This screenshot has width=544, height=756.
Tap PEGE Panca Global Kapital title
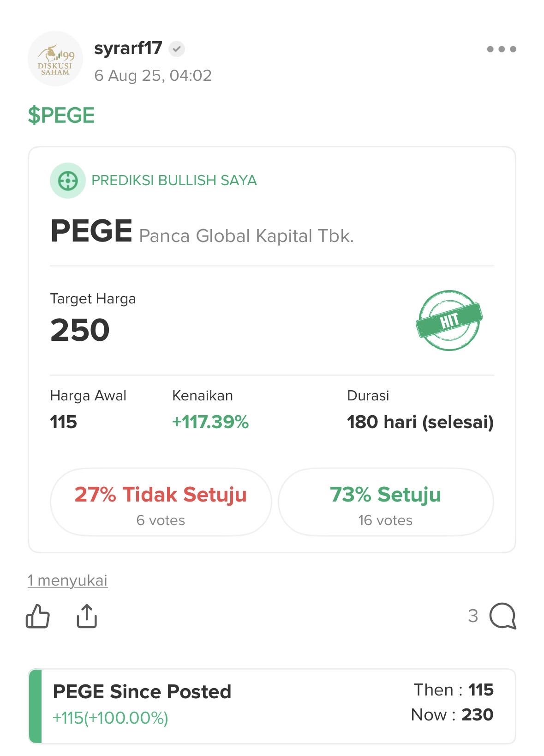tap(202, 232)
